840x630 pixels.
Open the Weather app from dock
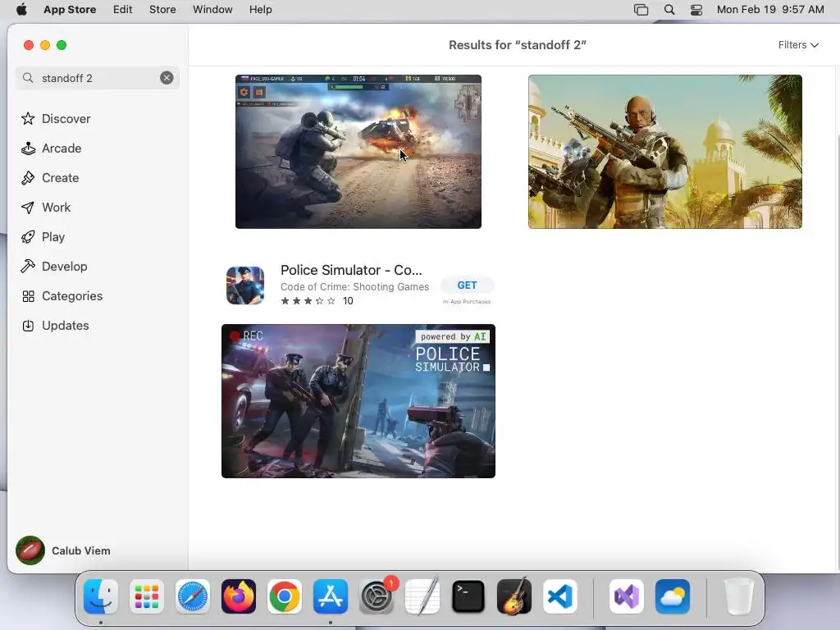[x=673, y=596]
